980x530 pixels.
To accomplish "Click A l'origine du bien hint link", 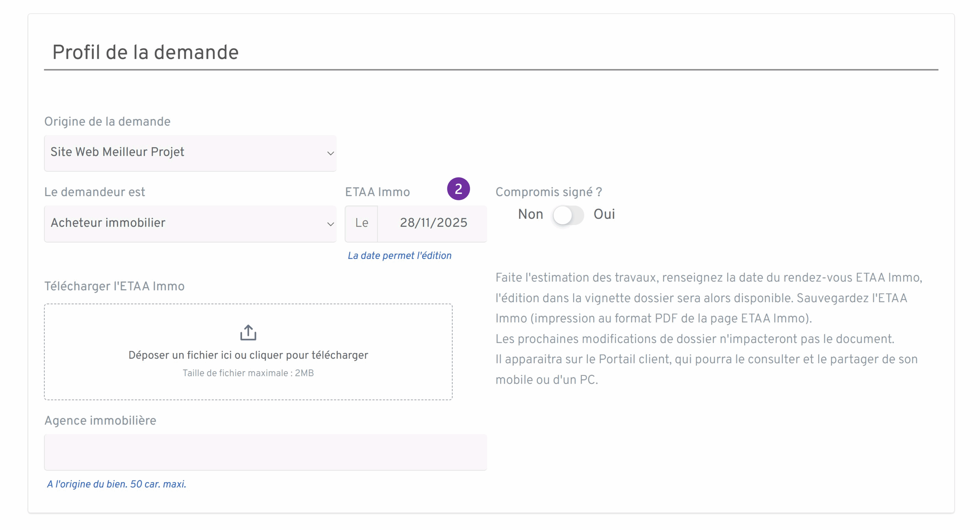I will [117, 484].
